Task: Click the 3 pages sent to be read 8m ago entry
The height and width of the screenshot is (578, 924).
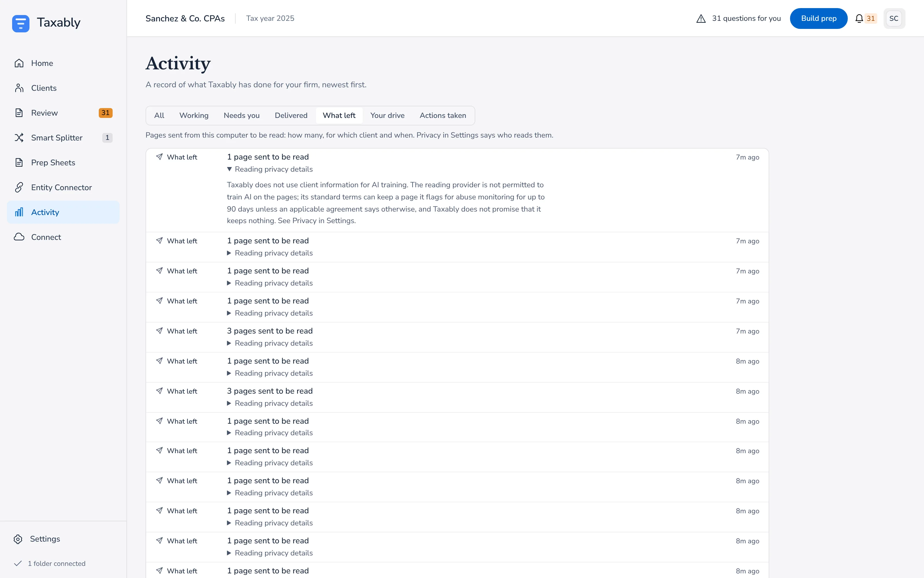Action: 457,397
